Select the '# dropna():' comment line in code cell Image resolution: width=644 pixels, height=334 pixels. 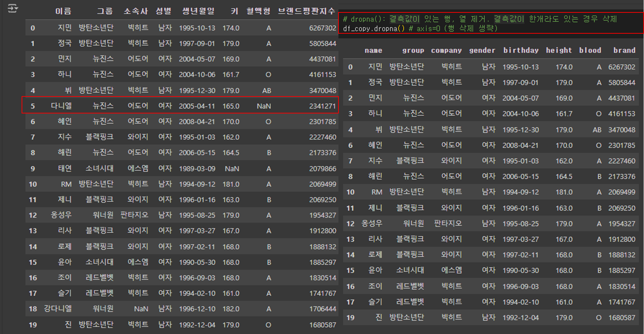480,19
